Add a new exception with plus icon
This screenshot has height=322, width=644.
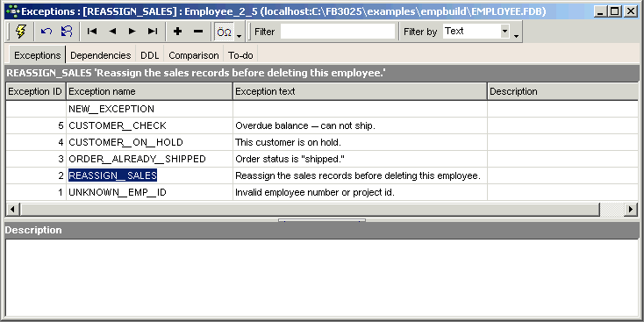click(x=177, y=32)
